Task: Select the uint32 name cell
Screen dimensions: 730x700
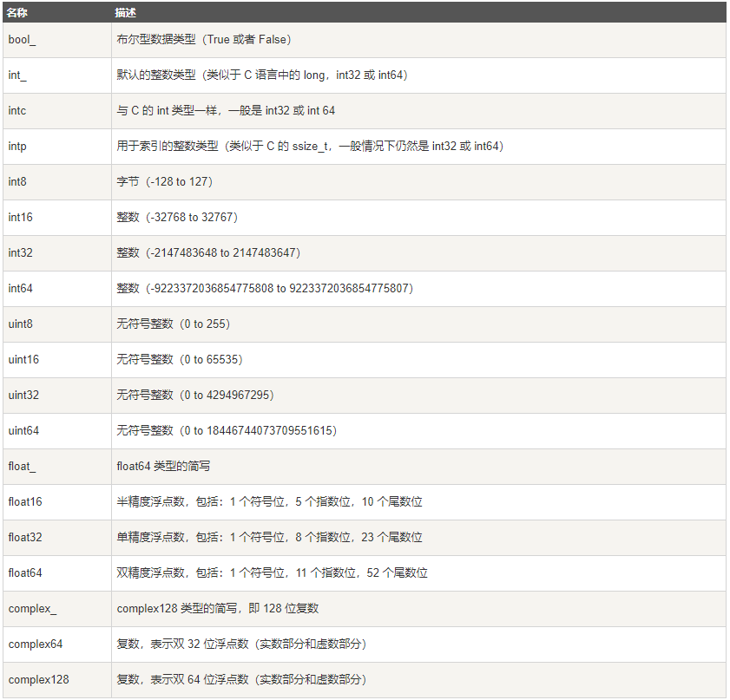Action: pos(56,396)
